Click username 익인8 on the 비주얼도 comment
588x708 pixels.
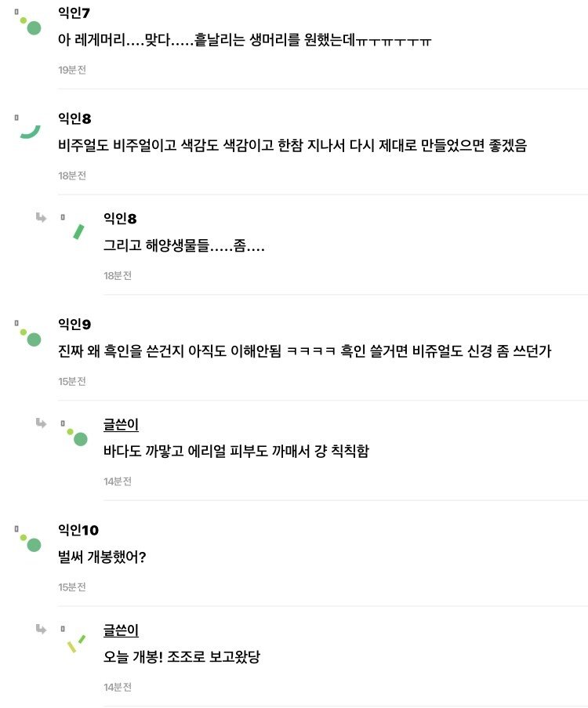(x=74, y=118)
